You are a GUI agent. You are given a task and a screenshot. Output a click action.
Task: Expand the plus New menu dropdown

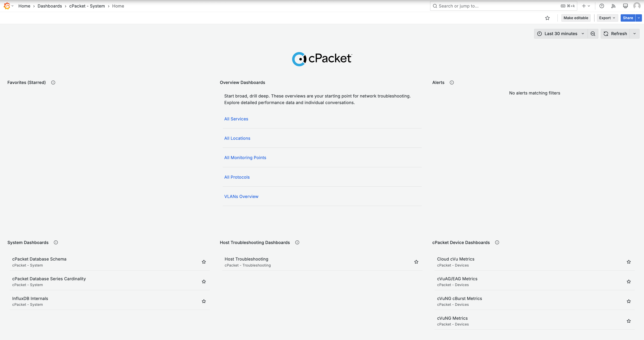click(x=586, y=6)
